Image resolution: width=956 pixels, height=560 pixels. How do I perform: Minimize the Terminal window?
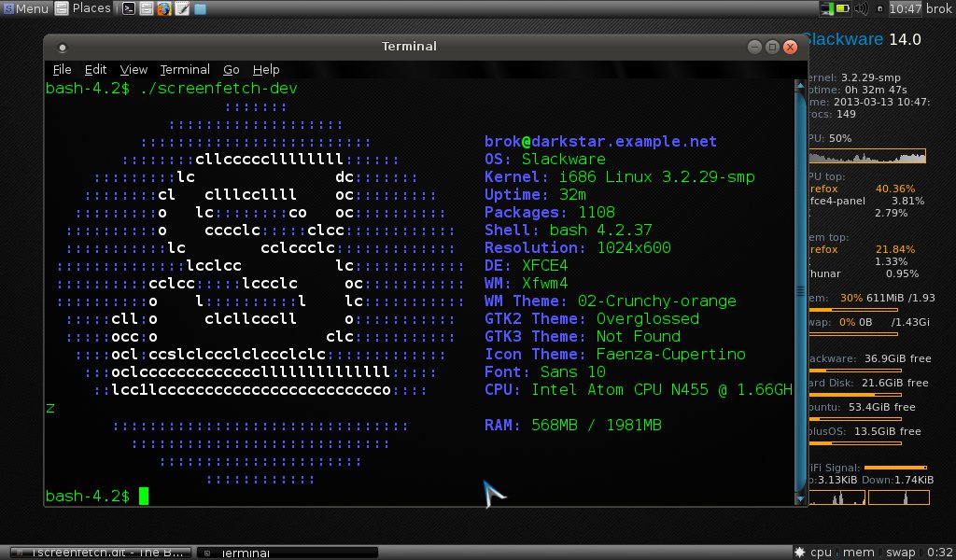pos(754,47)
